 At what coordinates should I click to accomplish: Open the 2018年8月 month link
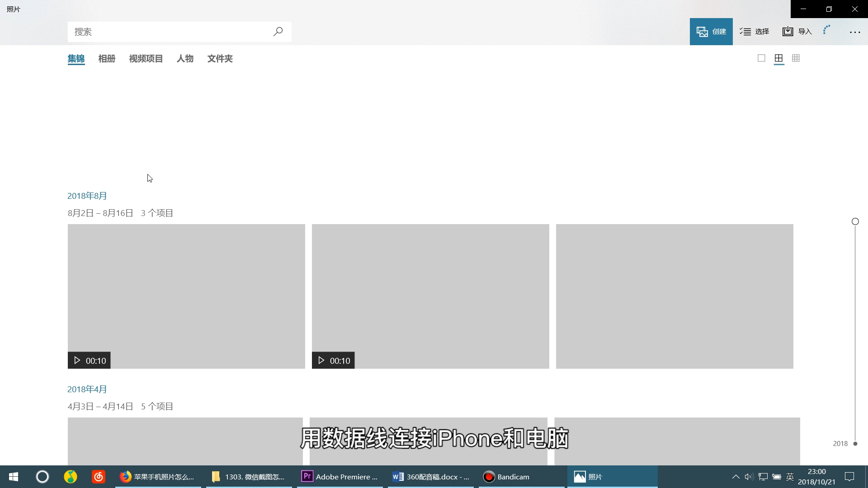(87, 196)
